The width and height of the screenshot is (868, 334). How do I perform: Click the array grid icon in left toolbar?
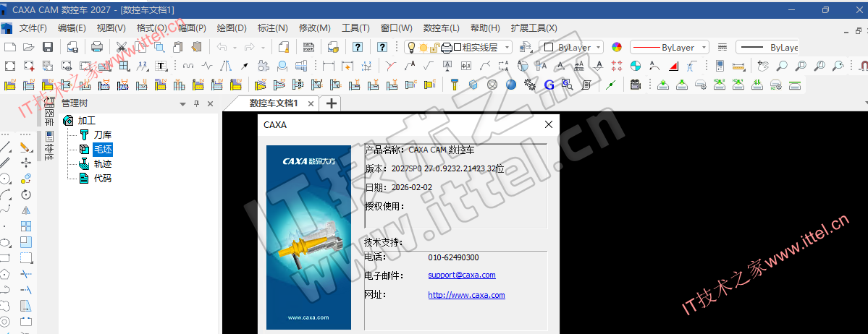click(x=25, y=226)
